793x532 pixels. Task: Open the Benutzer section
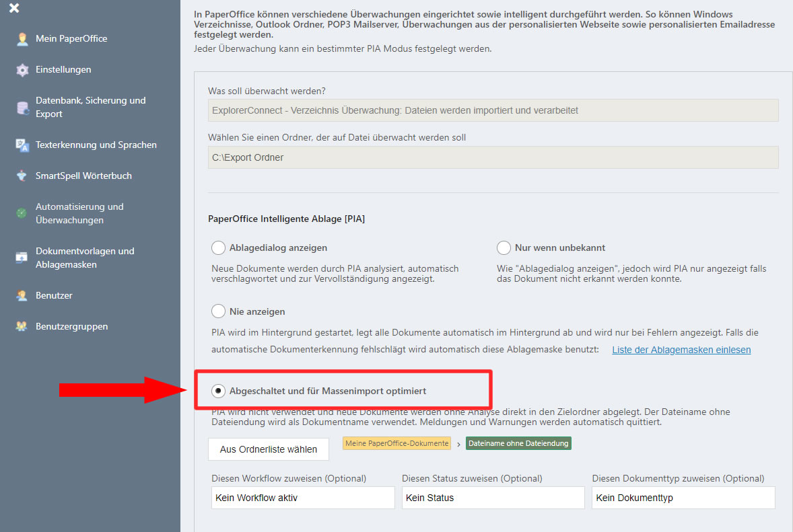(54, 295)
